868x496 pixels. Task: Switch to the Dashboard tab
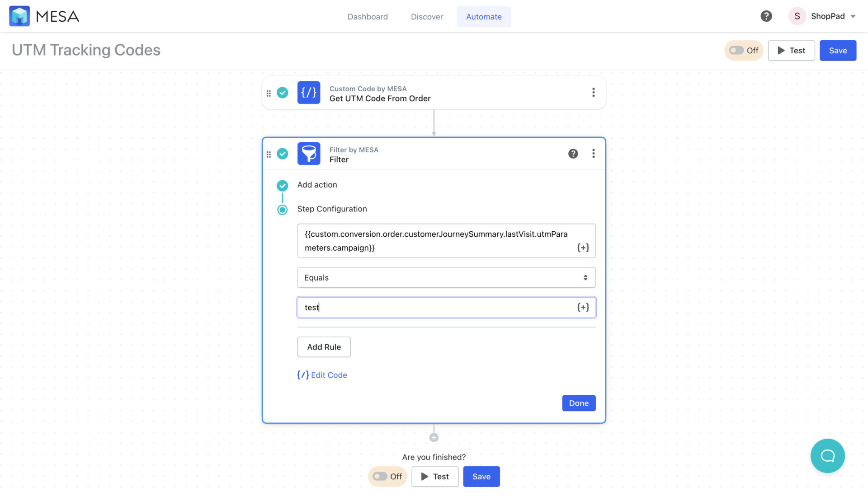point(368,16)
